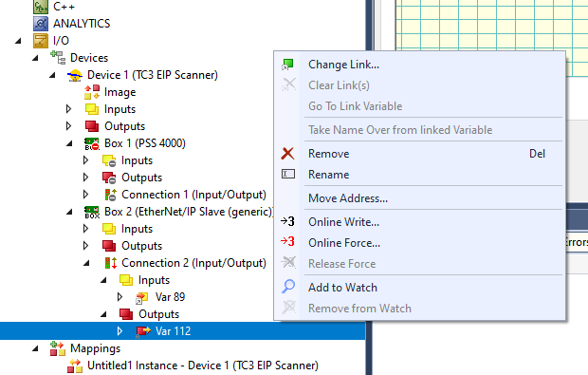
Task: Click the Box 1 PSS 4000 icon
Action: click(x=92, y=143)
